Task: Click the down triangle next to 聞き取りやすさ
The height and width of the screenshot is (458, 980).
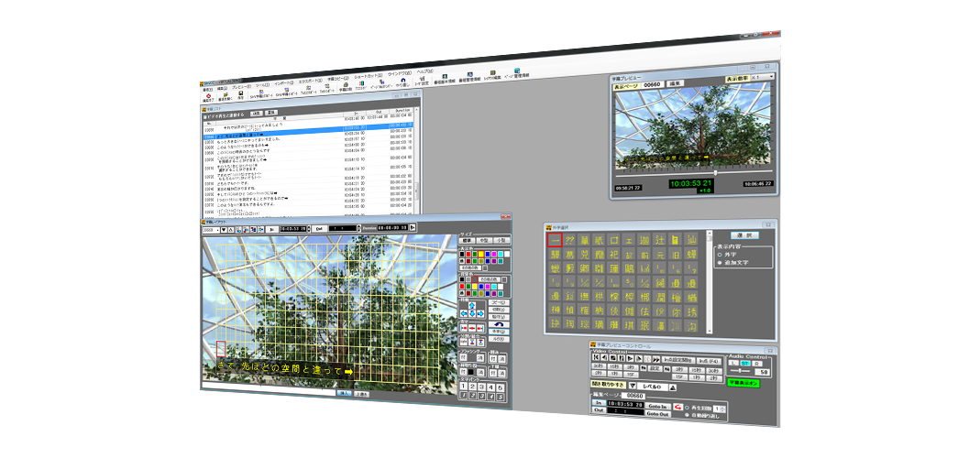Action: (x=633, y=385)
